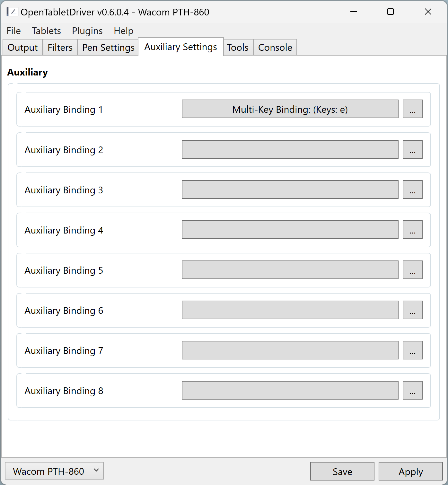Click the OpenTabletDriver app icon in title bar
The image size is (448, 485).
[12, 12]
